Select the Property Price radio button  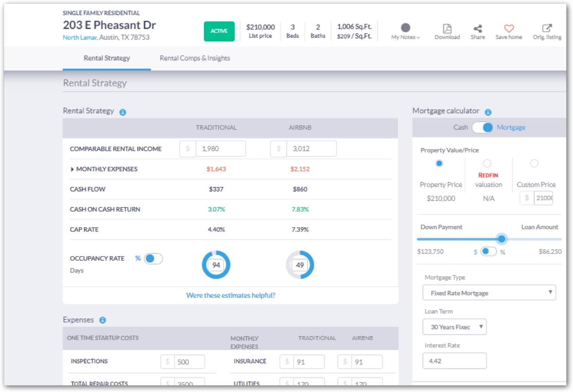pos(439,163)
